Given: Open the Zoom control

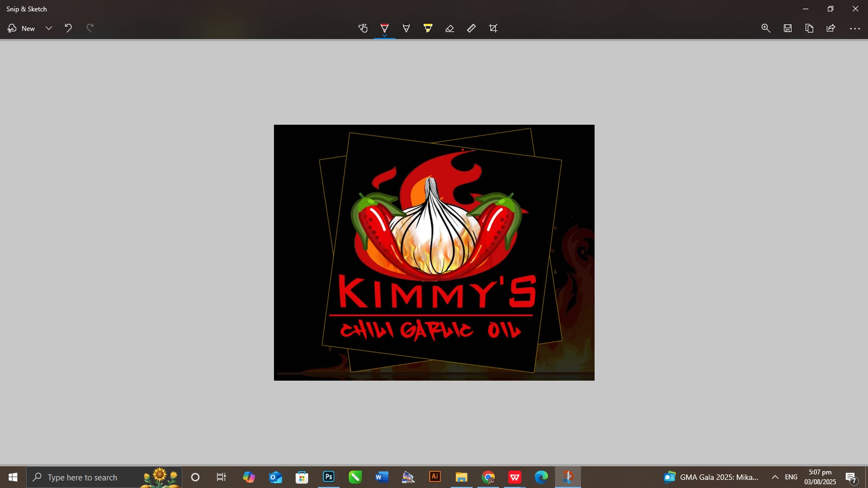Looking at the screenshot, I should pos(766,28).
